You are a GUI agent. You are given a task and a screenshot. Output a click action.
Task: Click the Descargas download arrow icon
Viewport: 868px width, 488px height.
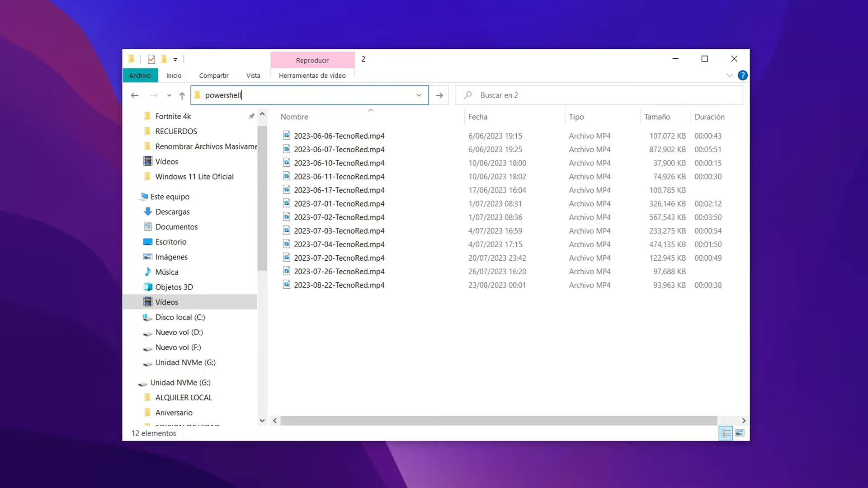click(148, 211)
